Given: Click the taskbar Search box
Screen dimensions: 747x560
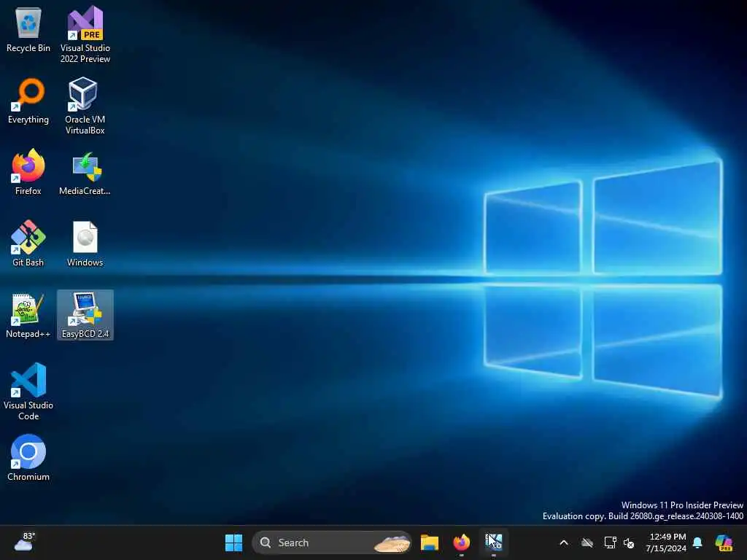Looking at the screenshot, I should pos(332,542).
